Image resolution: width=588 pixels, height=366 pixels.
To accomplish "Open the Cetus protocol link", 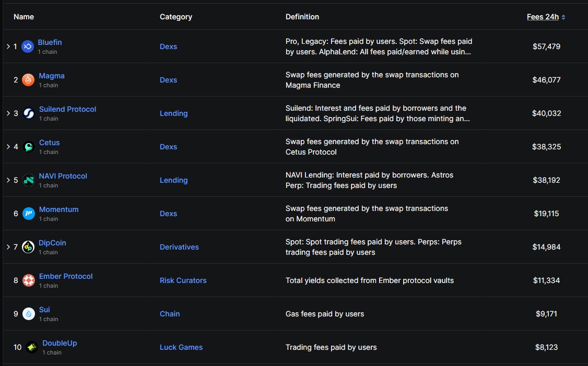I will coord(50,143).
